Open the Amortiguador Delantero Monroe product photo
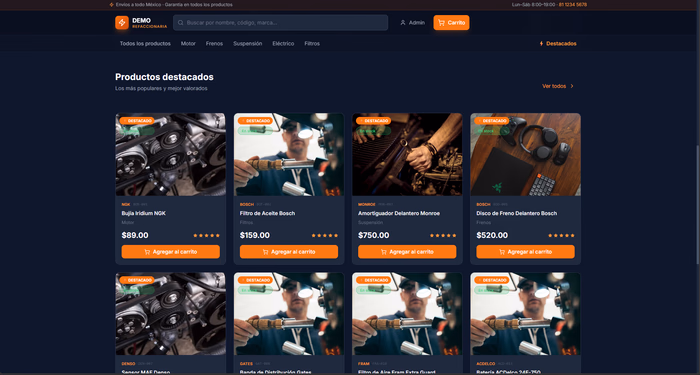The height and width of the screenshot is (375, 700). [x=407, y=154]
